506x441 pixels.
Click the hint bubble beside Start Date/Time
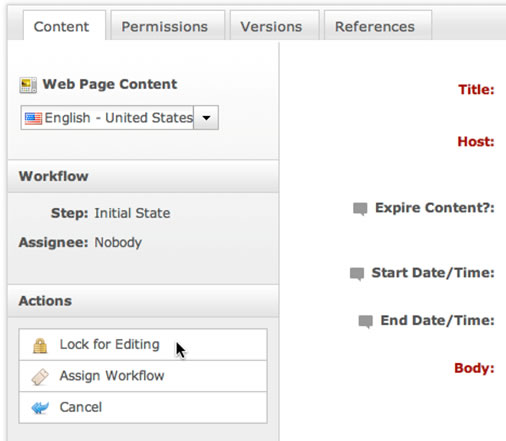[x=357, y=274]
